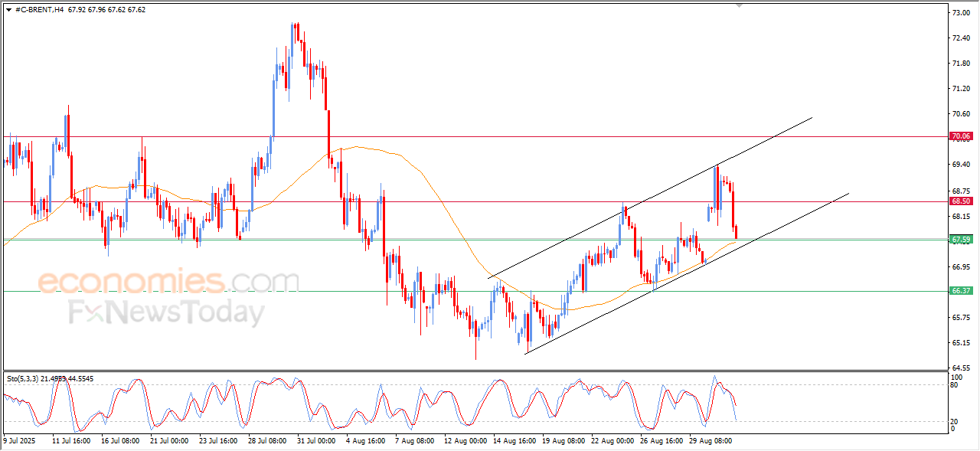Screen dimensions: 980x451
Task: Click the 14 Aug 16:00 time label
Action: (x=514, y=441)
